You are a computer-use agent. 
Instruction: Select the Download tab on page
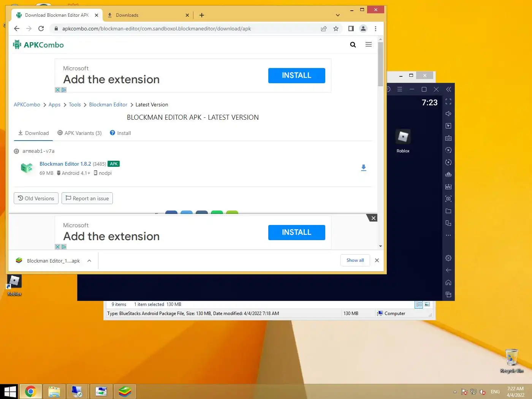(33, 133)
